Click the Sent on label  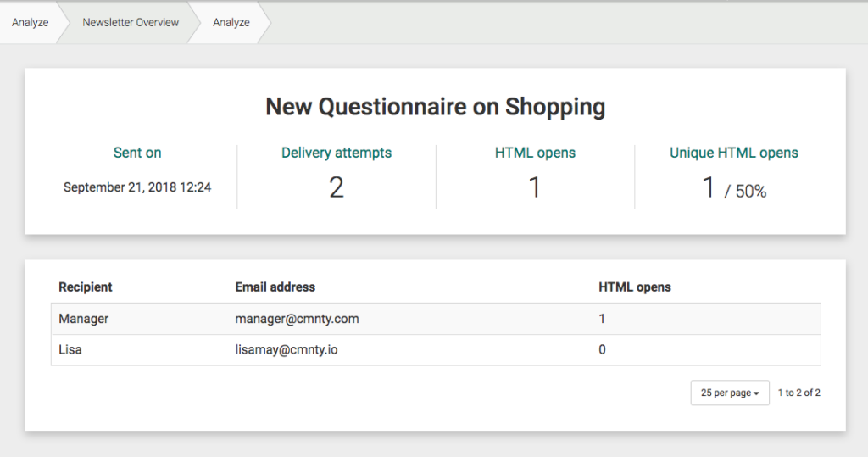137,153
